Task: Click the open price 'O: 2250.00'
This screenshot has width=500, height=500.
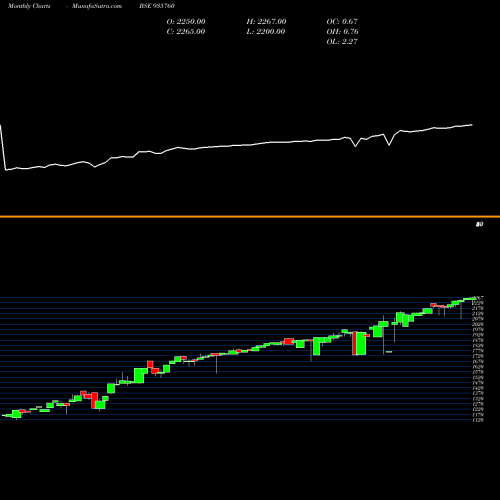Action: (x=186, y=22)
